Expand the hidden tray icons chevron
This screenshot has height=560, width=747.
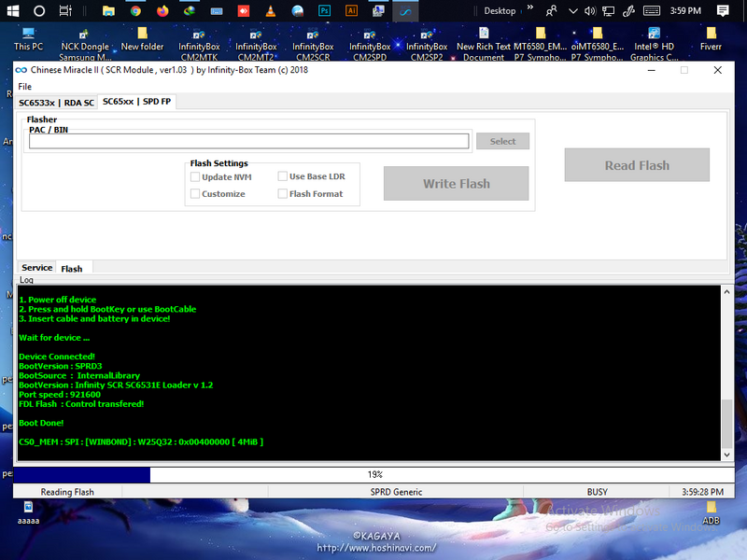pos(573,10)
